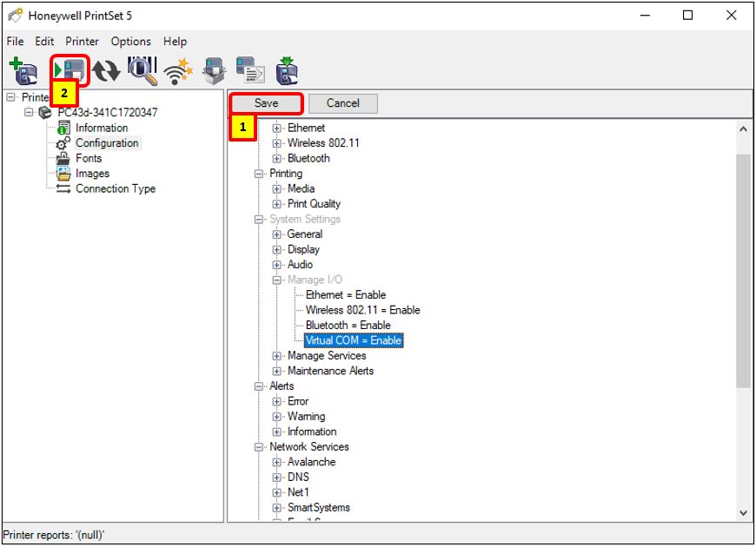This screenshot has width=756, height=547.
Task: Click the vertical scrollbar down arrow
Action: pyautogui.click(x=741, y=511)
